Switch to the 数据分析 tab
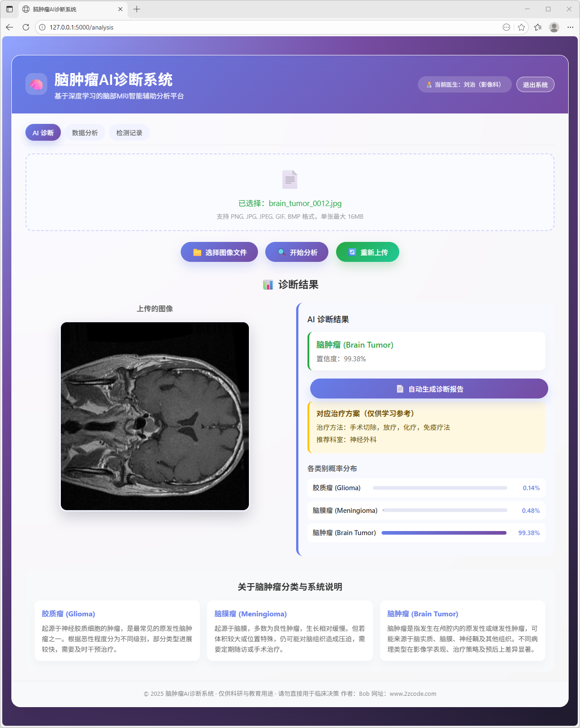Image resolution: width=580 pixels, height=728 pixels. (x=85, y=133)
